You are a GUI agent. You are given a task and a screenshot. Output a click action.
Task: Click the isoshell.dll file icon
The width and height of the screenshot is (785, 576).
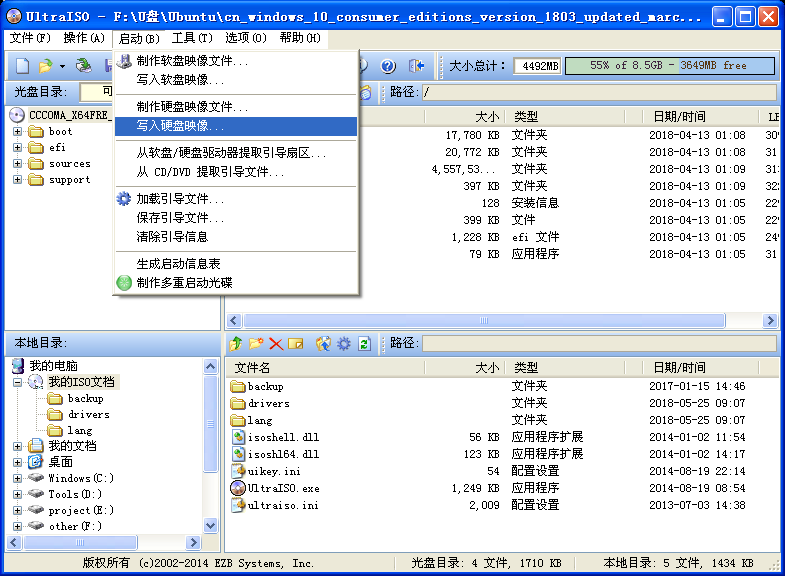(239, 437)
